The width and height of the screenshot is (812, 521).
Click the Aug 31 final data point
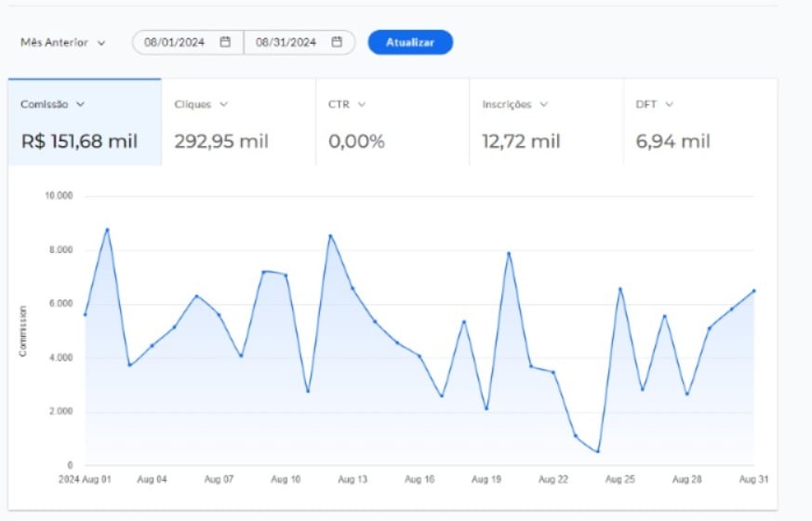753,290
